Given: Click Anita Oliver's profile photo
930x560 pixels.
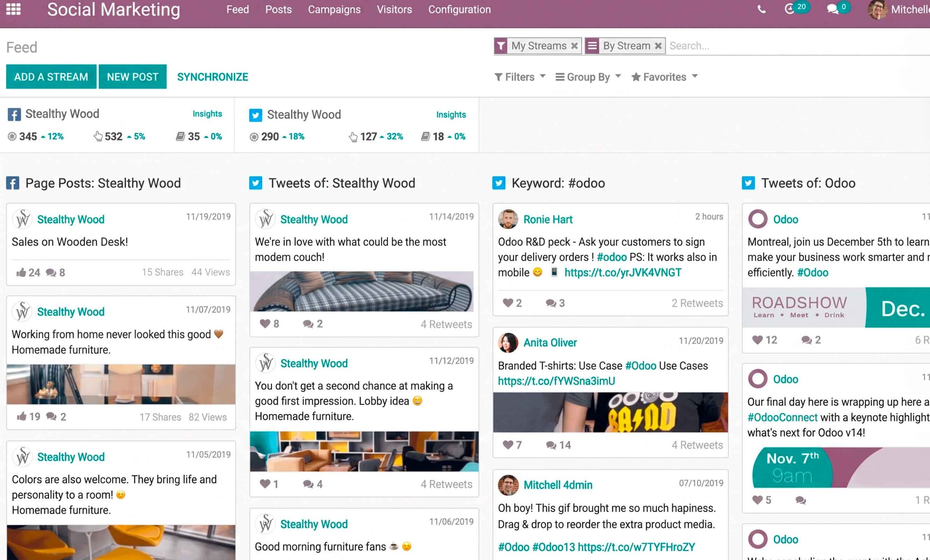Looking at the screenshot, I should [508, 342].
